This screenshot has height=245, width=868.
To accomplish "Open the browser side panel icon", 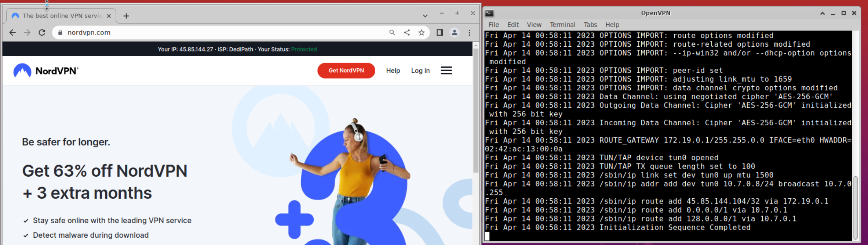I will click(x=440, y=33).
